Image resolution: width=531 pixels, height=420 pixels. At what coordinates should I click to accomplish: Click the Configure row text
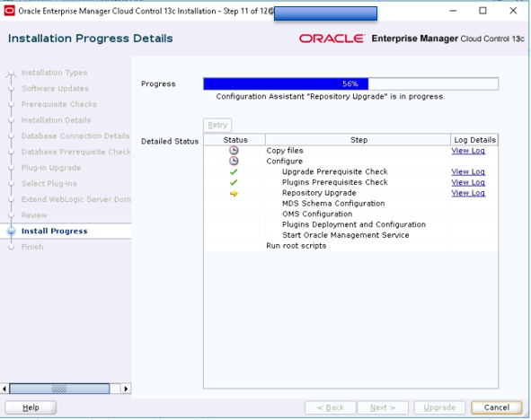click(284, 162)
